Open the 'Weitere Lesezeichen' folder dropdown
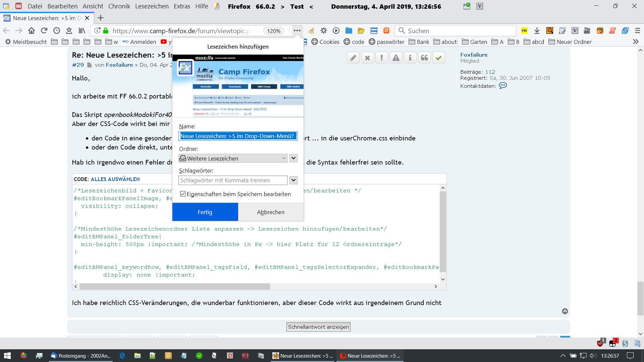 [x=233, y=158]
